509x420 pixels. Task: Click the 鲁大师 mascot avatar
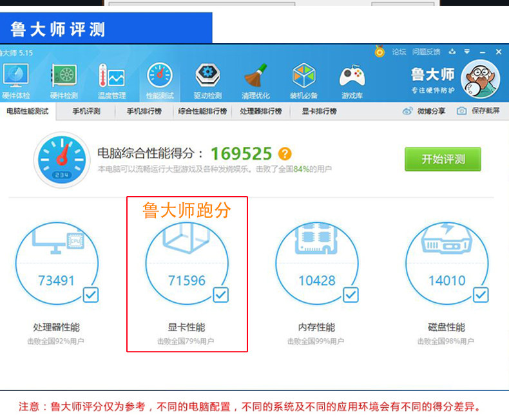click(480, 79)
